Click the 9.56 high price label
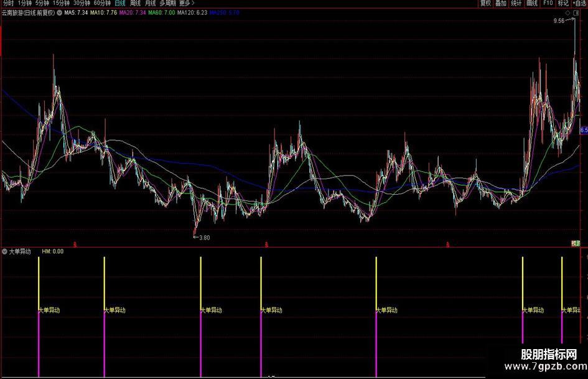Screen dimensions: 588x379 coord(559,21)
